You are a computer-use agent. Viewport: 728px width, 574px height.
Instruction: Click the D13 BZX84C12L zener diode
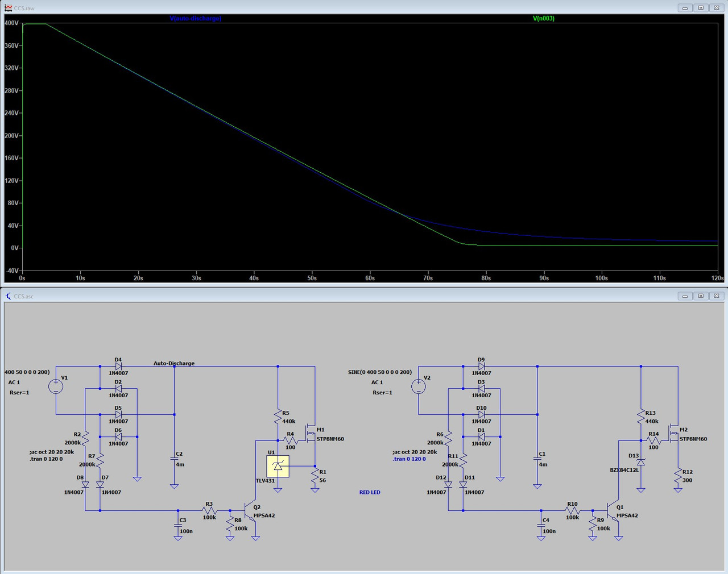pyautogui.click(x=641, y=462)
